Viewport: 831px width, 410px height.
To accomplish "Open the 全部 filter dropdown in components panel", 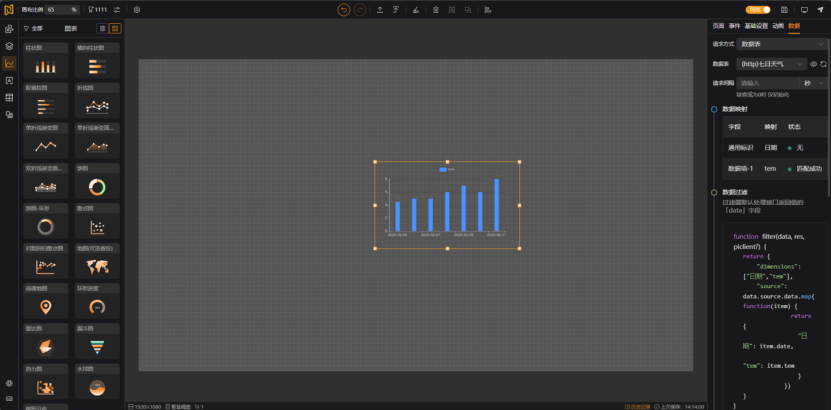I will [x=33, y=29].
